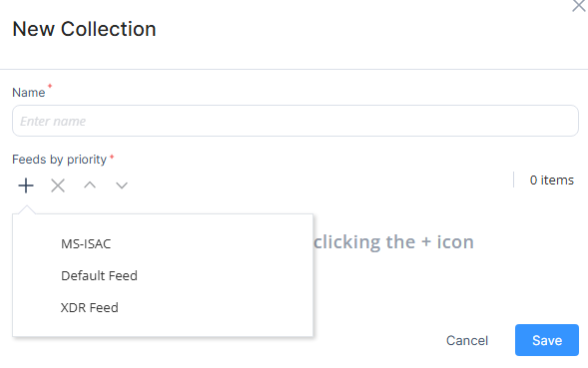Select MS-ISAC from the feed list
588x368 pixels.
[86, 244]
